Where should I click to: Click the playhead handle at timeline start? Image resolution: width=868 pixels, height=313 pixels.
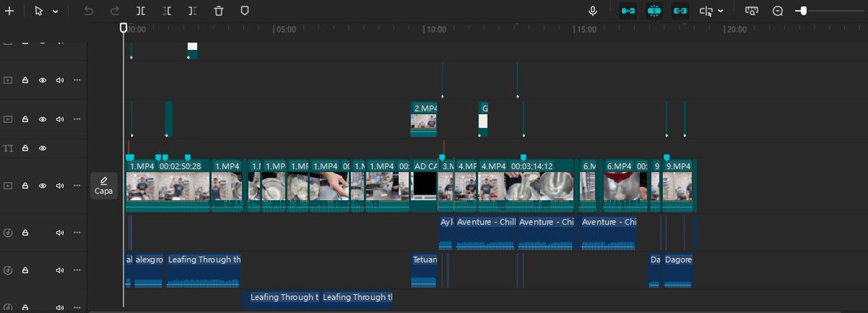click(x=124, y=28)
